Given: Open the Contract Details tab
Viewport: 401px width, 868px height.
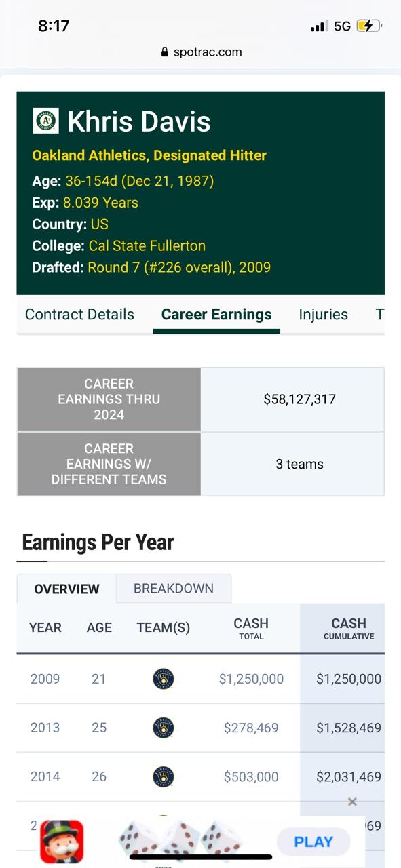Looking at the screenshot, I should (79, 315).
